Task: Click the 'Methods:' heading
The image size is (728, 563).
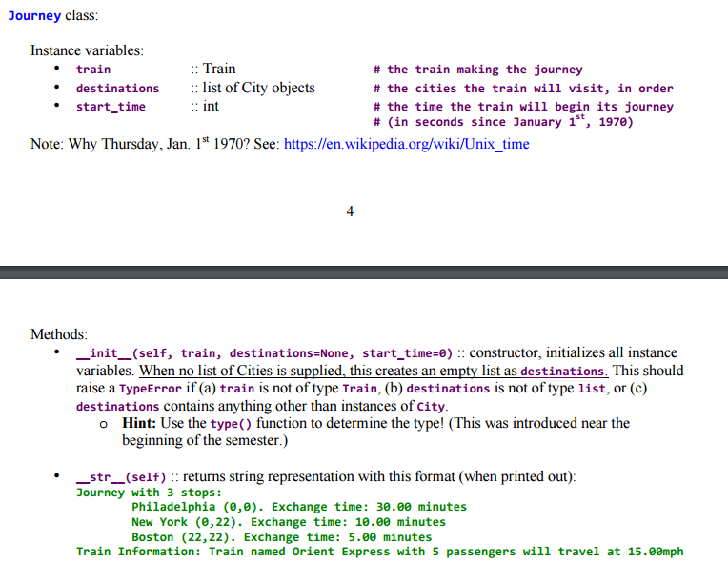Action: [x=59, y=334]
